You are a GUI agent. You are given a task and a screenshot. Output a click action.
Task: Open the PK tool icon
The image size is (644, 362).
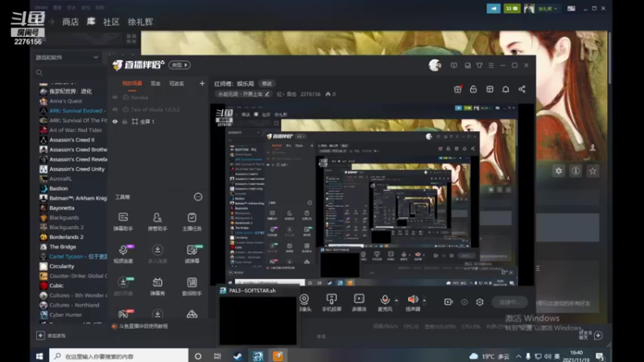click(124, 314)
